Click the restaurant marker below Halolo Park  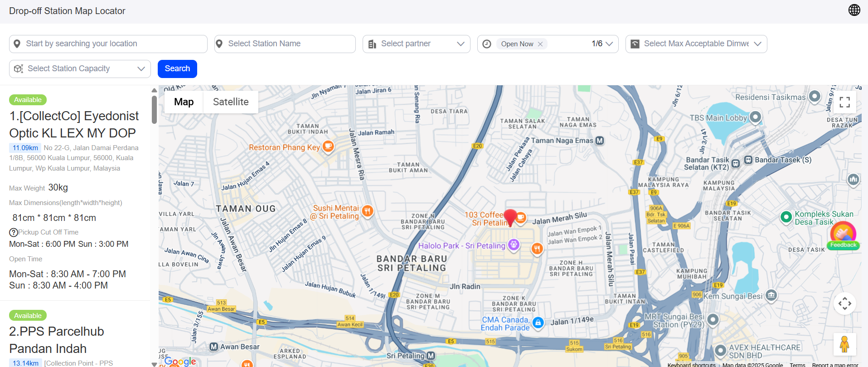point(537,248)
